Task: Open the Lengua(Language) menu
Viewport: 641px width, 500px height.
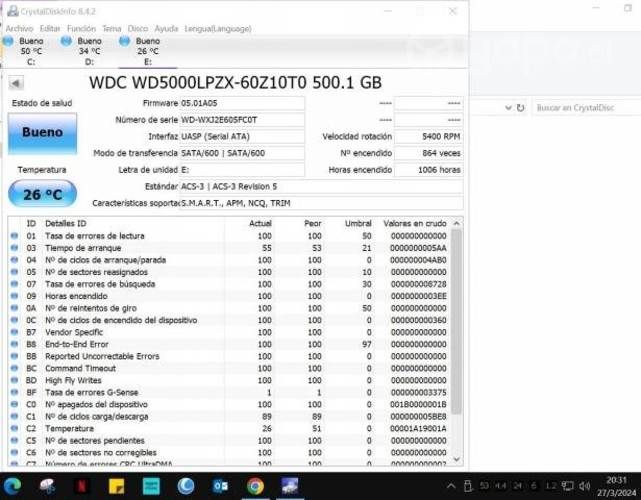Action: [217, 29]
